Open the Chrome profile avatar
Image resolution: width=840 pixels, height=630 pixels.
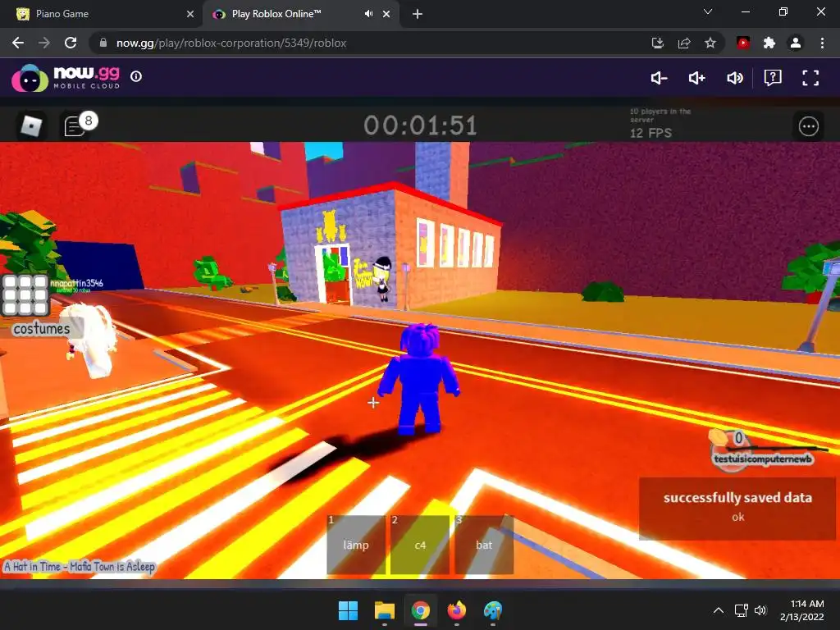tap(796, 43)
